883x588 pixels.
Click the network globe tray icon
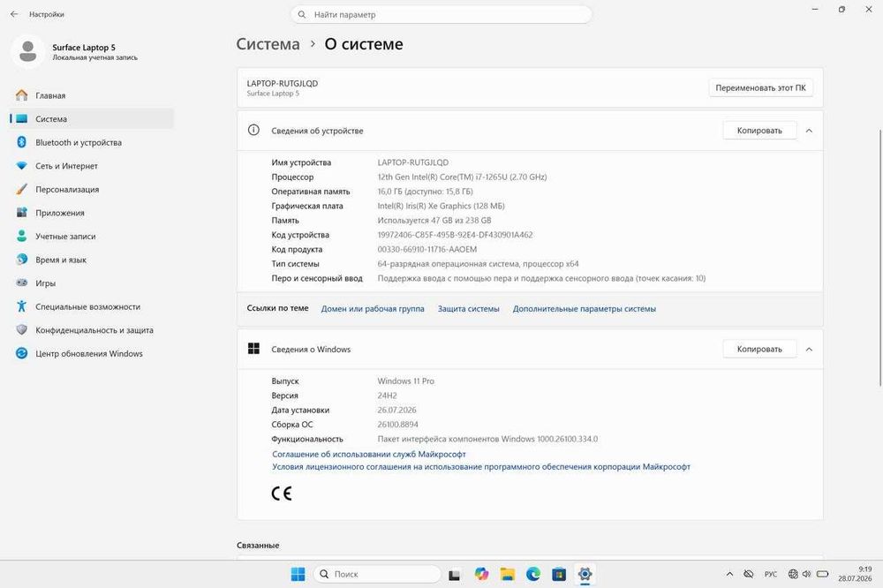tap(793, 574)
